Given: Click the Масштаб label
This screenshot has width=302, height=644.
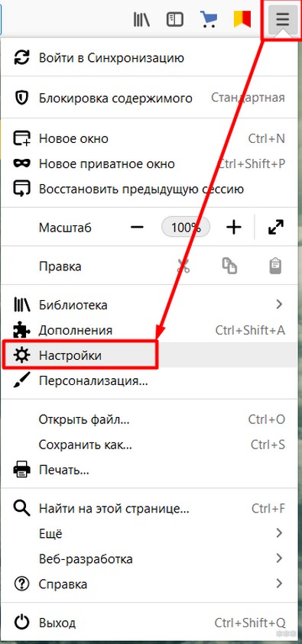Looking at the screenshot, I should (x=65, y=227).
